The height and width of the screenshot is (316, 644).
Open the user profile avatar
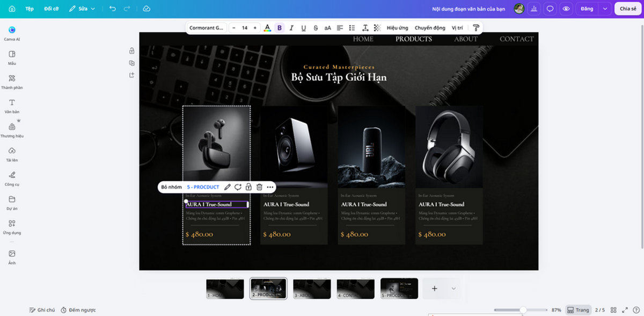tap(518, 9)
